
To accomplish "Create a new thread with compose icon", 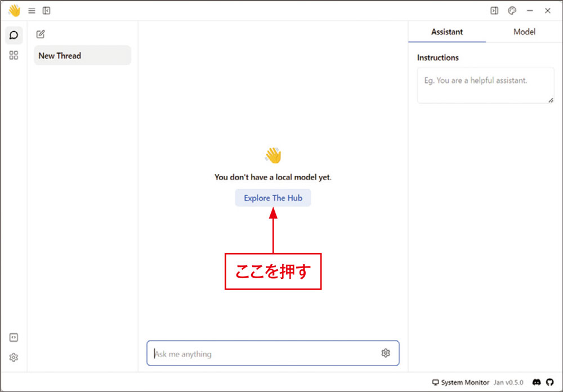I will [x=41, y=34].
